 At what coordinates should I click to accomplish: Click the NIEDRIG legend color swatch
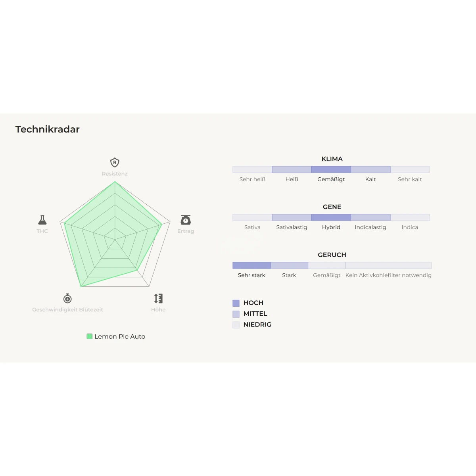[236, 325]
